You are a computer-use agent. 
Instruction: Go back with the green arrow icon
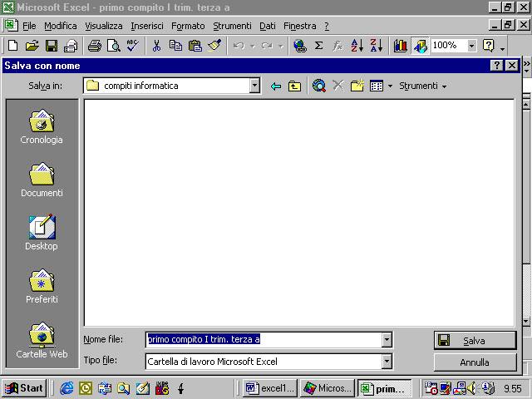(276, 86)
